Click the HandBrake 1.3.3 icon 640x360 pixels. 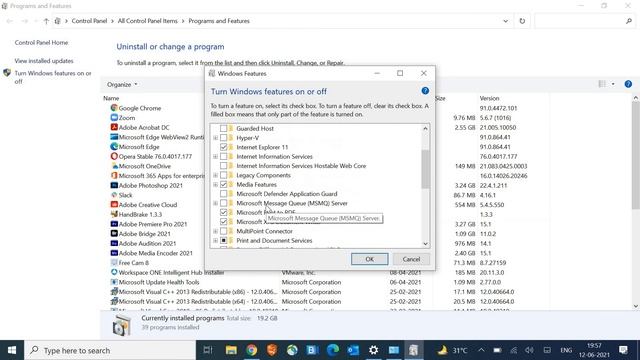(114, 214)
